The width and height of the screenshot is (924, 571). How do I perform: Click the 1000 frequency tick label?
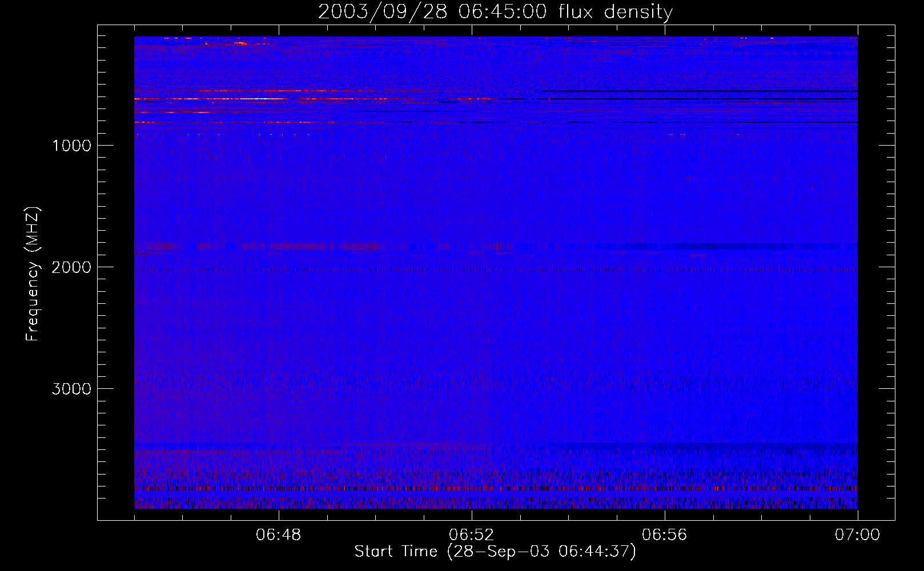71,146
